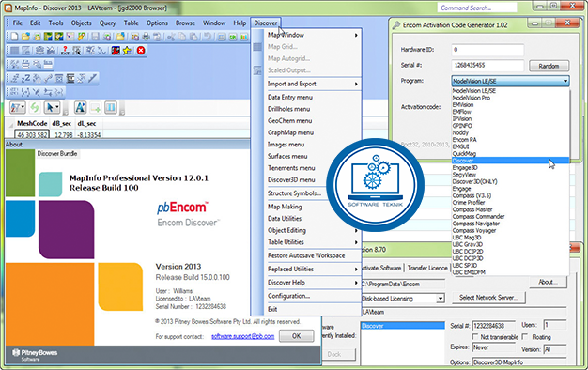Screen dimensions: 588x370
Task: Click the red circular X icon
Action: (141, 51)
